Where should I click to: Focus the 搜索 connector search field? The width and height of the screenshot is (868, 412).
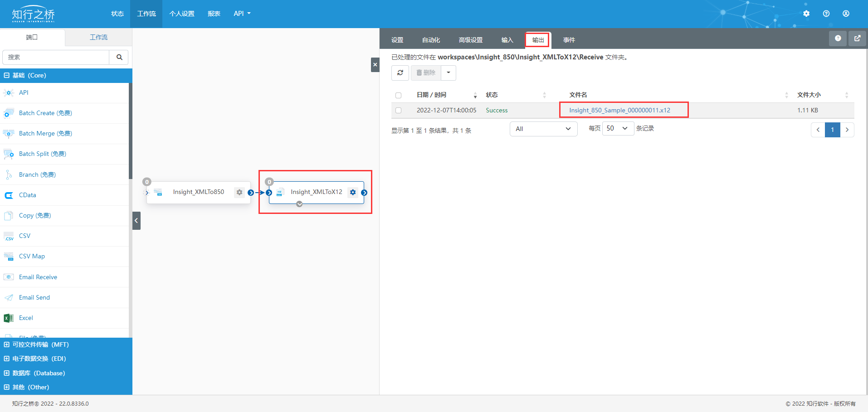tap(56, 57)
